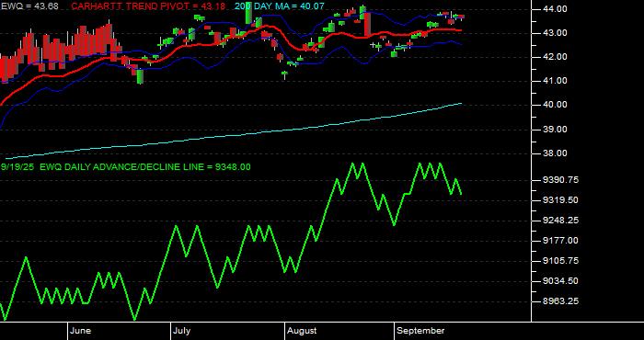Click the July month label
Screen dimensions: 644x340
click(x=181, y=331)
